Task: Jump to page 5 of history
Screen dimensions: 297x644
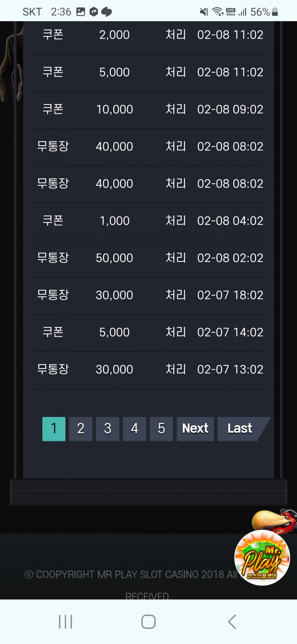Action: click(x=161, y=429)
